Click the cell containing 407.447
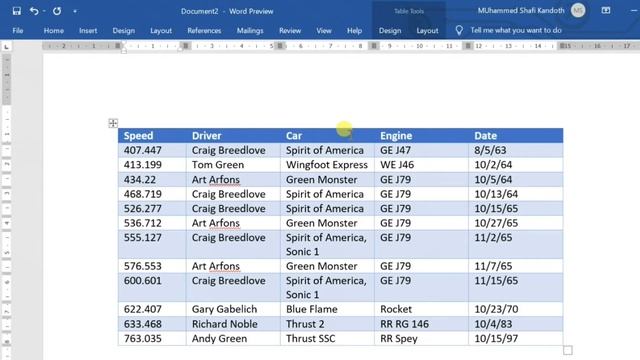The width and height of the screenshot is (640, 360). pyautogui.click(x=152, y=150)
